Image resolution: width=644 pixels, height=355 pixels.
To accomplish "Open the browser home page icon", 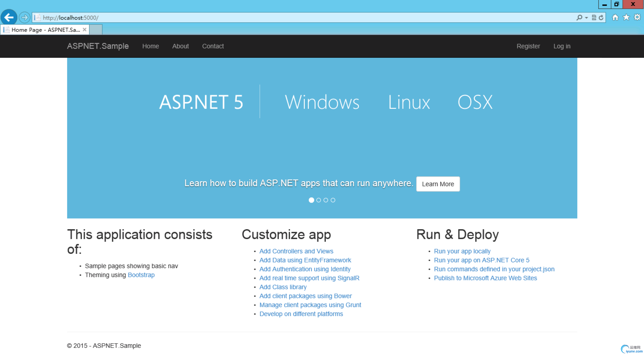I will [x=615, y=17].
